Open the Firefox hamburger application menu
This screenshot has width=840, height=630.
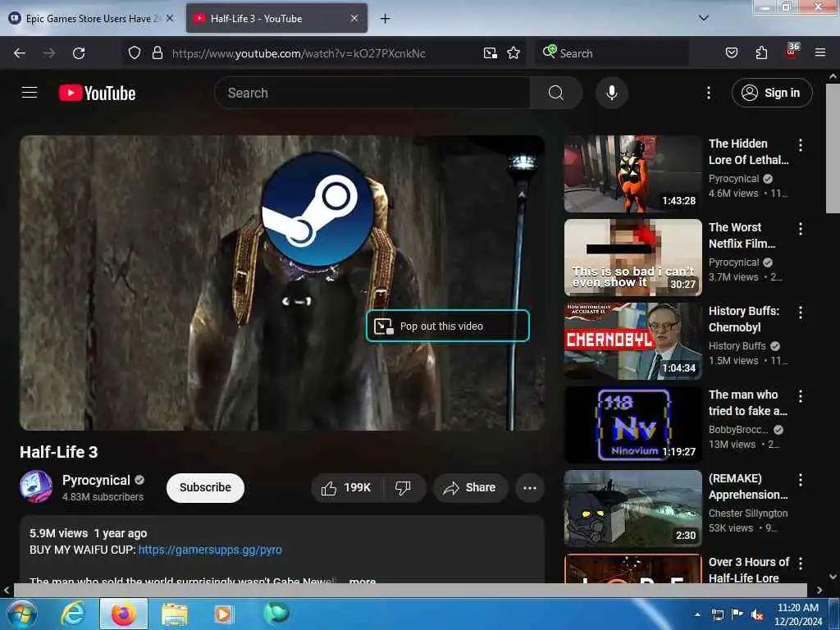(x=820, y=52)
